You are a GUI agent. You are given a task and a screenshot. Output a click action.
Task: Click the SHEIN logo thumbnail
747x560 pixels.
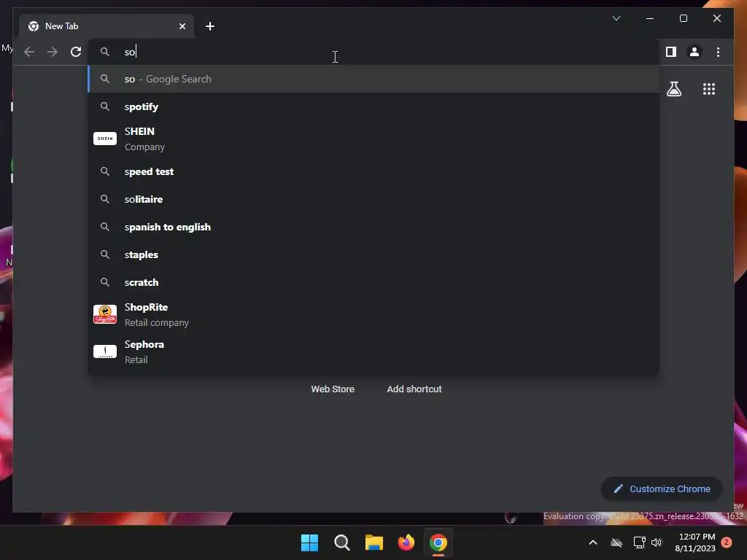tap(105, 139)
